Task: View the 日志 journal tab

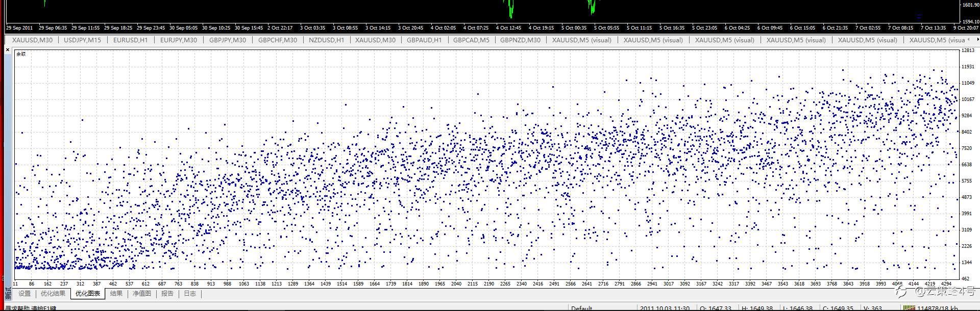Action: 190,294
